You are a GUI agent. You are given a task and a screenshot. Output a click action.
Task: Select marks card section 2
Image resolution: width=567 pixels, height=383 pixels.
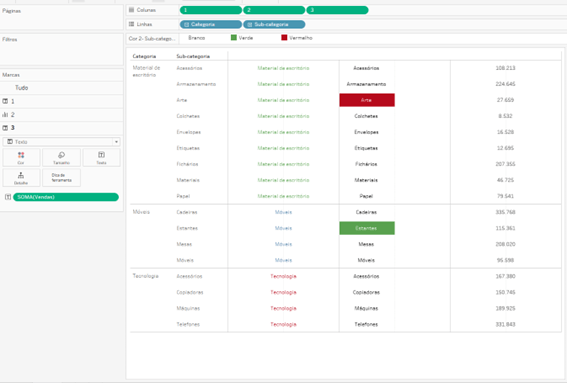click(x=61, y=115)
